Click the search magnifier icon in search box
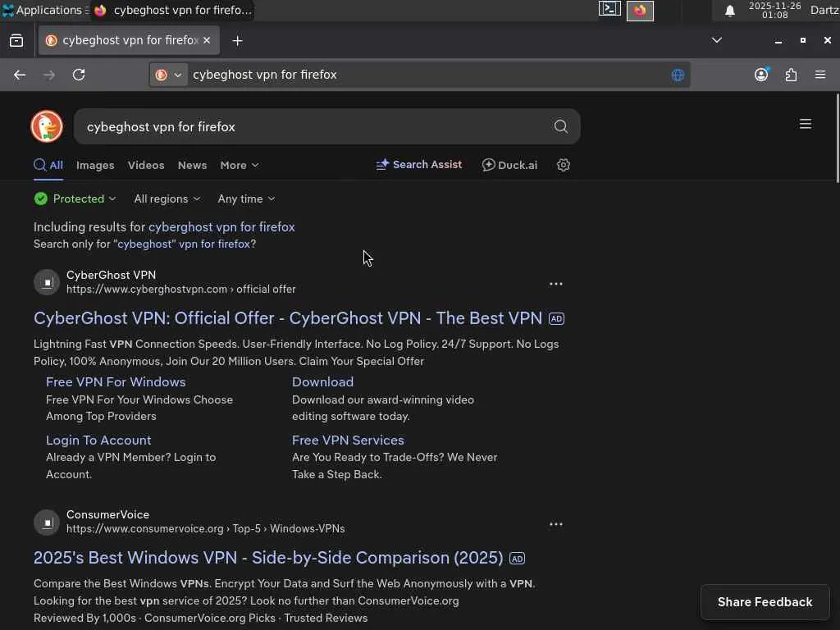 tap(561, 126)
